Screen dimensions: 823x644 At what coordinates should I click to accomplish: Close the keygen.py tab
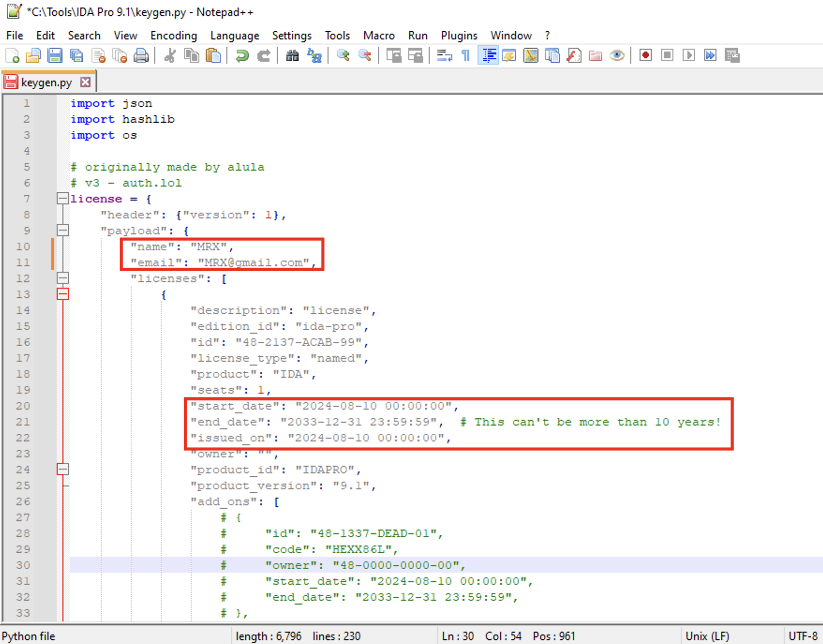(x=86, y=82)
